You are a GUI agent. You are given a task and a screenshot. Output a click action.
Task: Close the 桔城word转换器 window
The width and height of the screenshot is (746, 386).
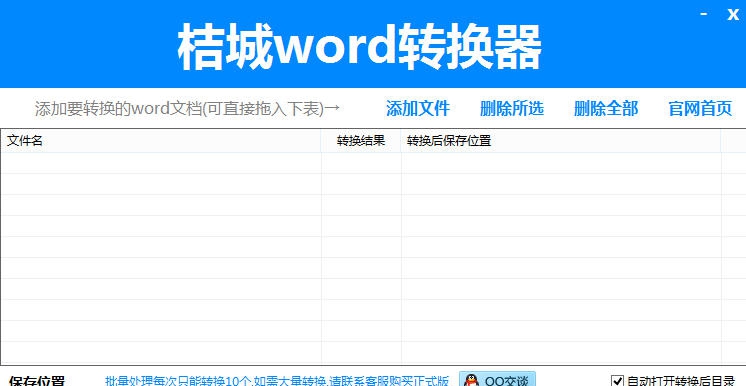733,14
